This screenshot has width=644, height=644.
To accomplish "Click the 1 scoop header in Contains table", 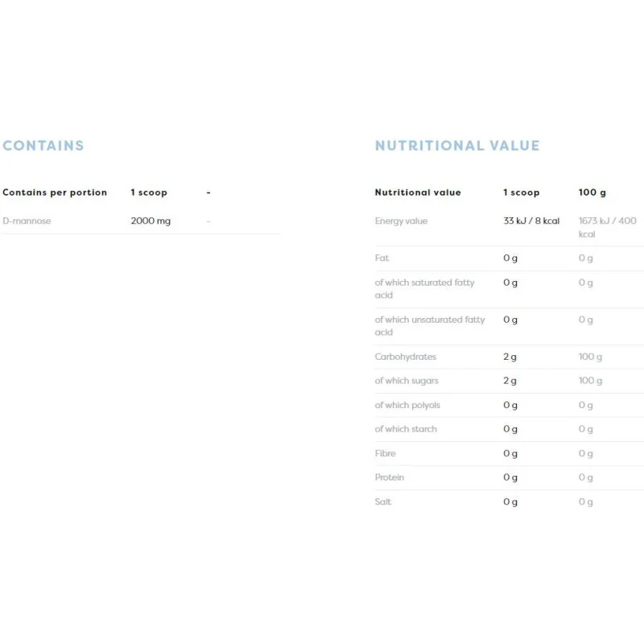I will pyautogui.click(x=149, y=192).
